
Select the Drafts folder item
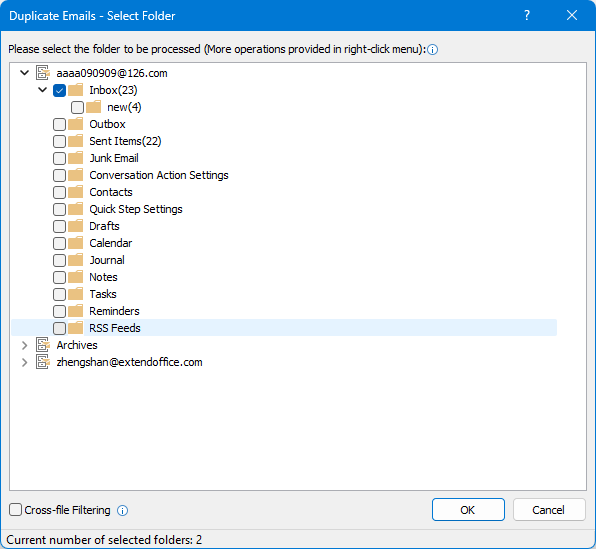coord(104,226)
